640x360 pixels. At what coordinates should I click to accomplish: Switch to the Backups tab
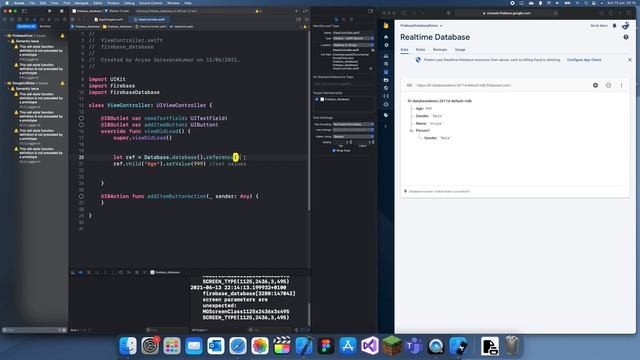(x=440, y=50)
